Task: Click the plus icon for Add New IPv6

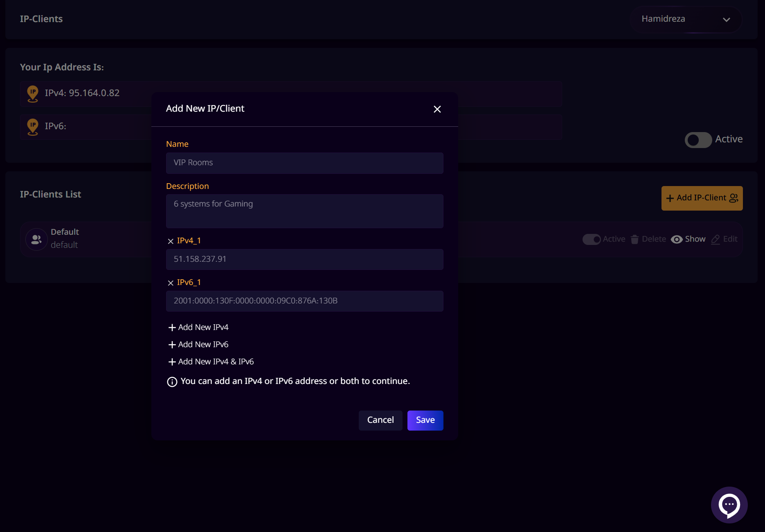Action: coord(172,345)
